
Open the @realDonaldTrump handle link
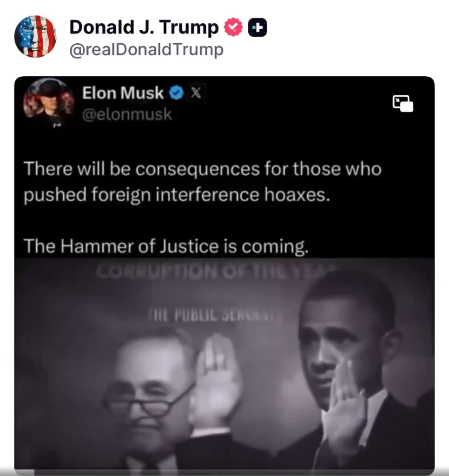click(x=146, y=49)
